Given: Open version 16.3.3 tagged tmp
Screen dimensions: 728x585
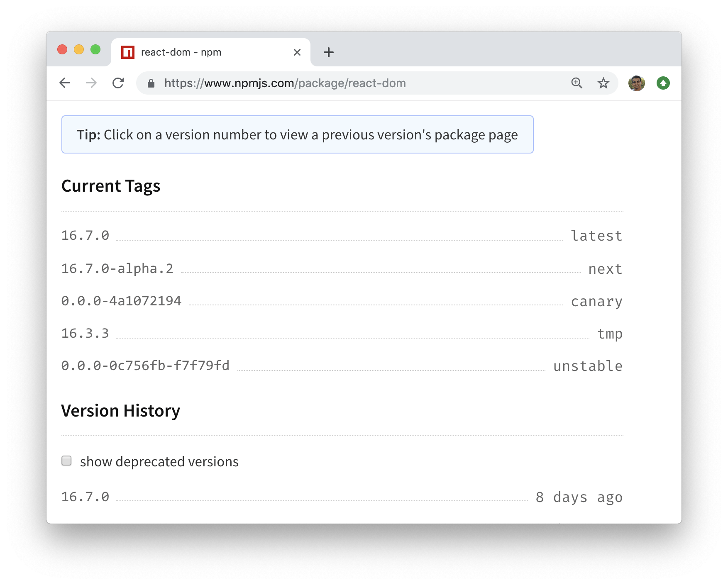Looking at the screenshot, I should (85, 334).
